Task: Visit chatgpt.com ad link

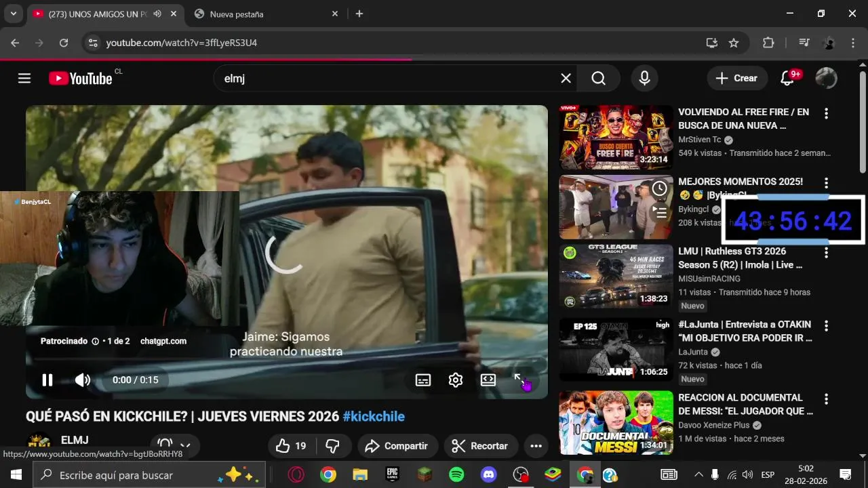Action: [163, 342]
